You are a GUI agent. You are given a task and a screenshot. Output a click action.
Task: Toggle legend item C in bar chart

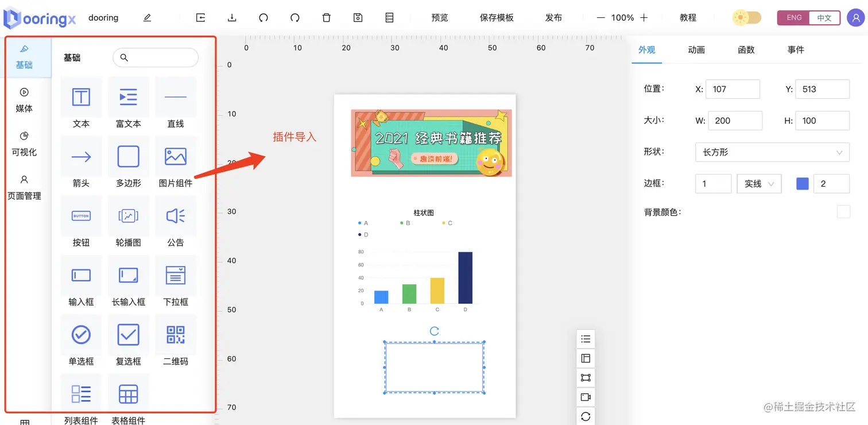(x=447, y=223)
